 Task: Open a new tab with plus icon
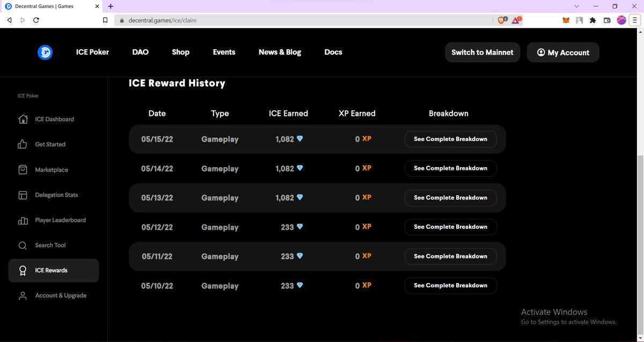(x=111, y=6)
